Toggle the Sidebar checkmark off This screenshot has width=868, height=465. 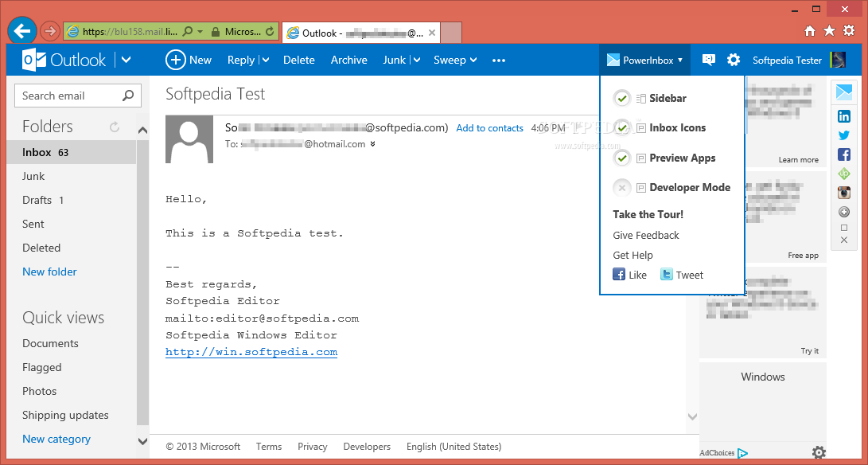[x=622, y=99]
